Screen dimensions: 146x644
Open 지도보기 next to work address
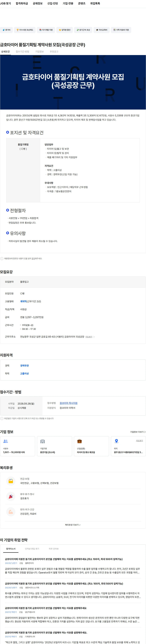coord(89,337)
